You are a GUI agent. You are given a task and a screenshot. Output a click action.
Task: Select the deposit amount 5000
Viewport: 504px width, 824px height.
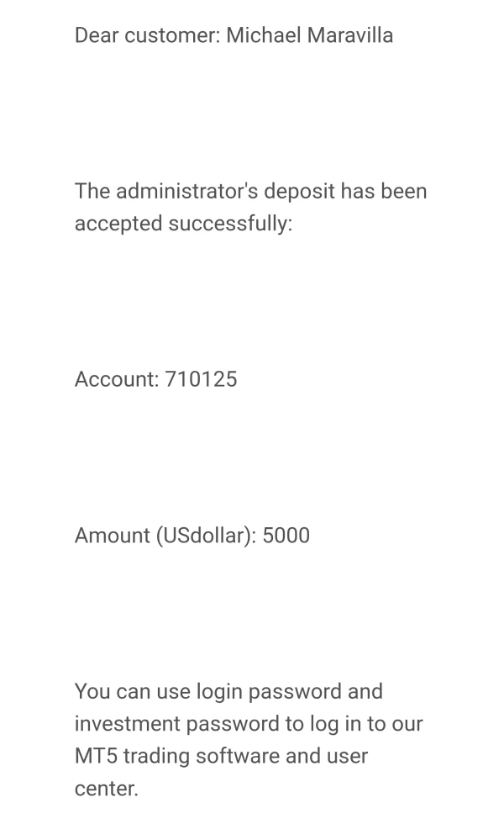[x=286, y=536]
